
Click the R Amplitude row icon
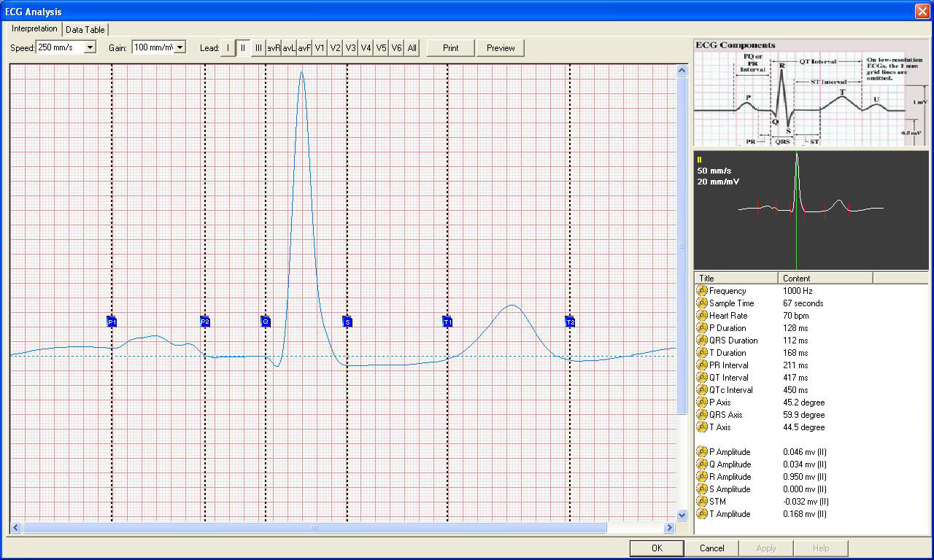pos(702,477)
